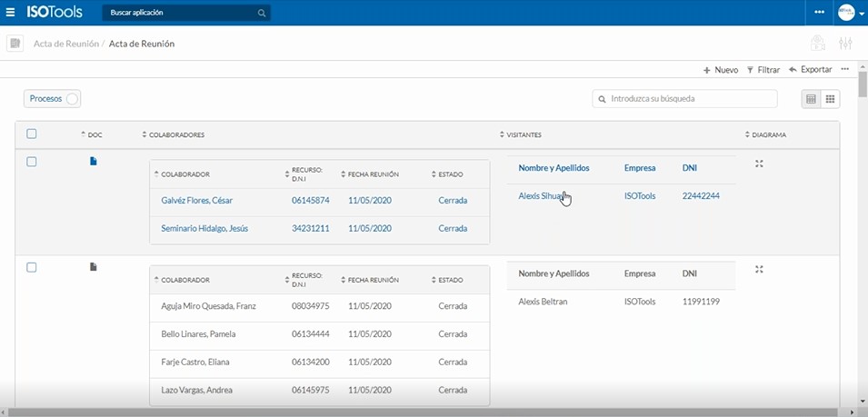Viewport: 868px width, 417px height.
Task: Expand the diagram in first row
Action: coord(759,164)
